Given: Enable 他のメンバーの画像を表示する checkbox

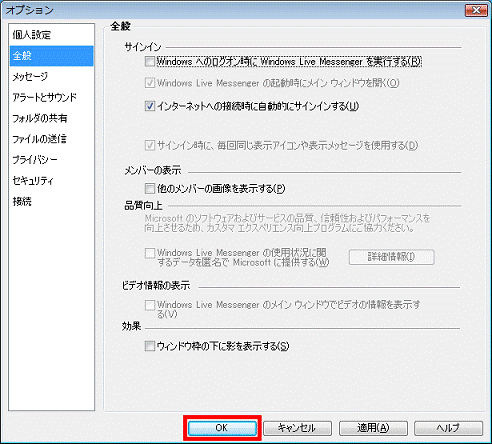Looking at the screenshot, I should (x=150, y=188).
